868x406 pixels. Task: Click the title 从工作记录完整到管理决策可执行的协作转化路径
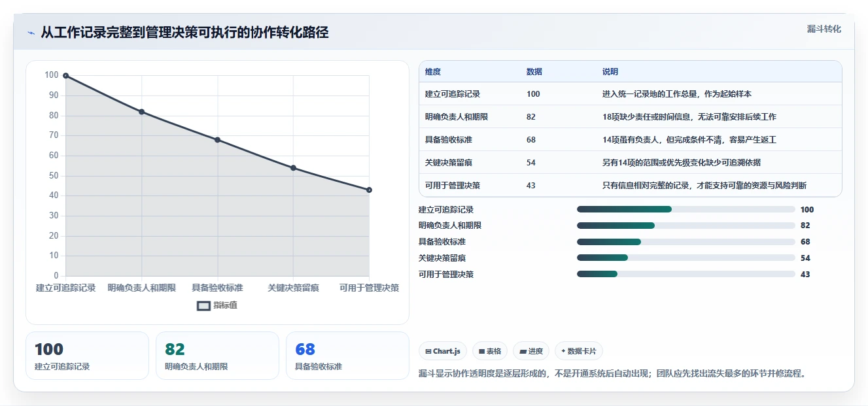pyautogui.click(x=184, y=32)
